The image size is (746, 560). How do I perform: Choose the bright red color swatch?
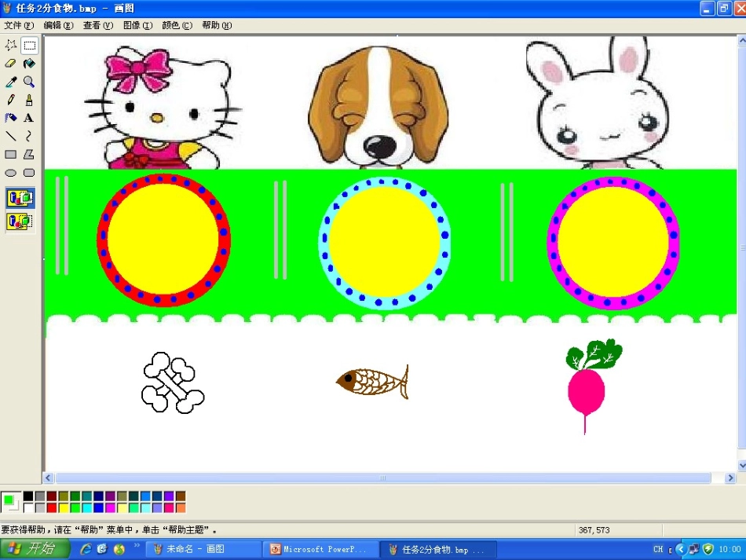point(52,507)
